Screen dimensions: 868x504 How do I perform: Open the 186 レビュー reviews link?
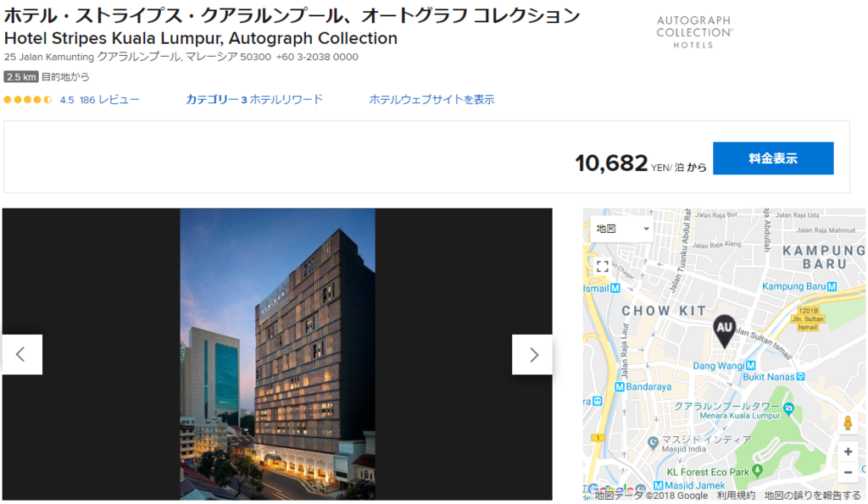click(109, 100)
